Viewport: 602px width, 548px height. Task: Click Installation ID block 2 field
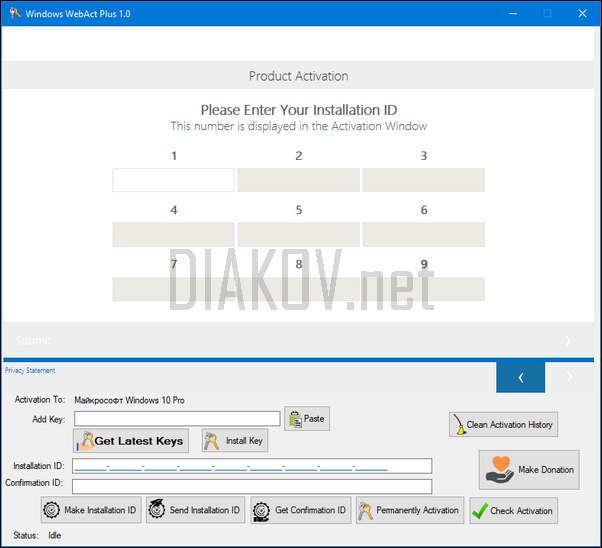point(299,180)
